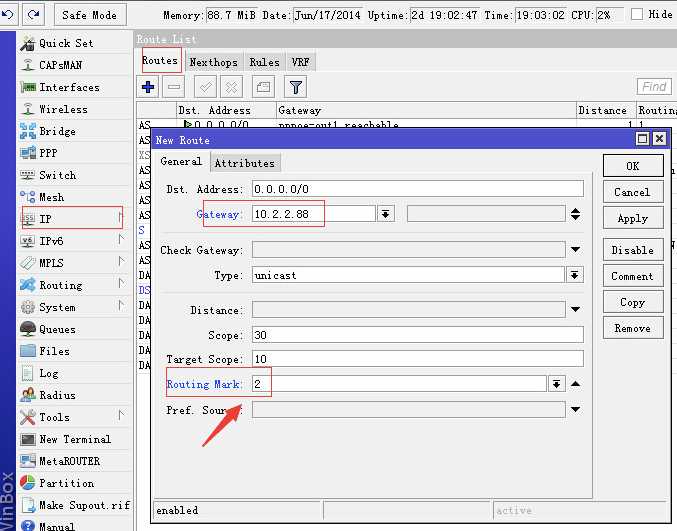Select the General tab in New Route
Image resolution: width=677 pixels, height=531 pixels.
click(181, 161)
